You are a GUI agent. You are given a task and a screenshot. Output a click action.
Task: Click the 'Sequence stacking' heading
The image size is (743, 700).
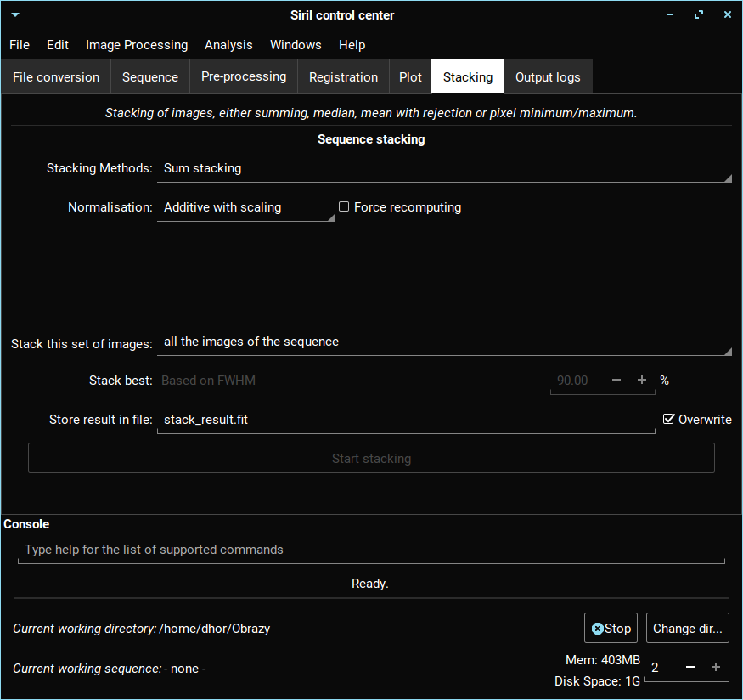(371, 139)
